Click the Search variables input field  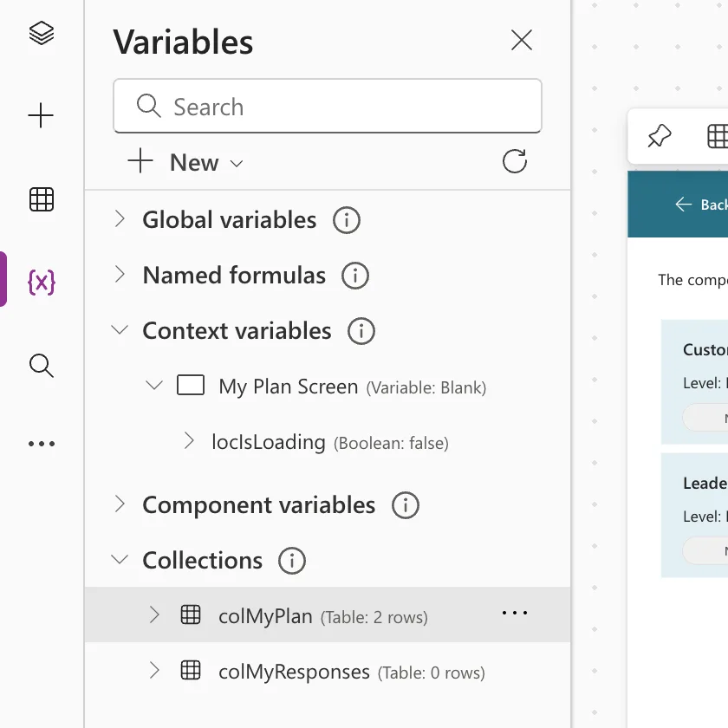point(328,107)
